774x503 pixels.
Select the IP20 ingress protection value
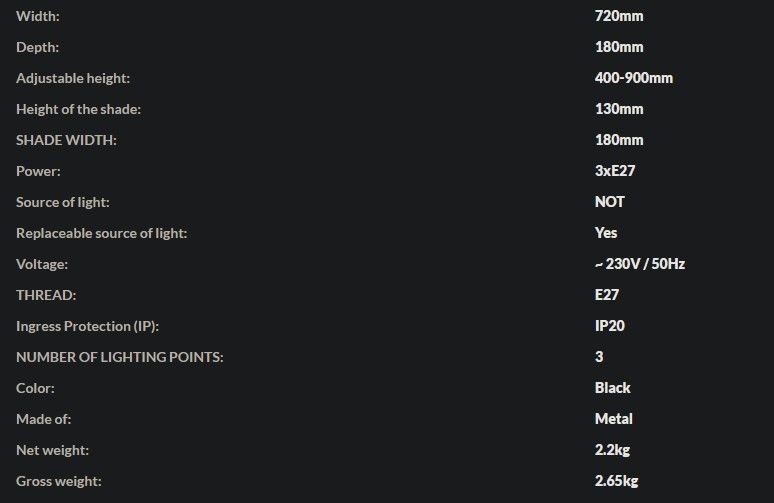pos(610,326)
